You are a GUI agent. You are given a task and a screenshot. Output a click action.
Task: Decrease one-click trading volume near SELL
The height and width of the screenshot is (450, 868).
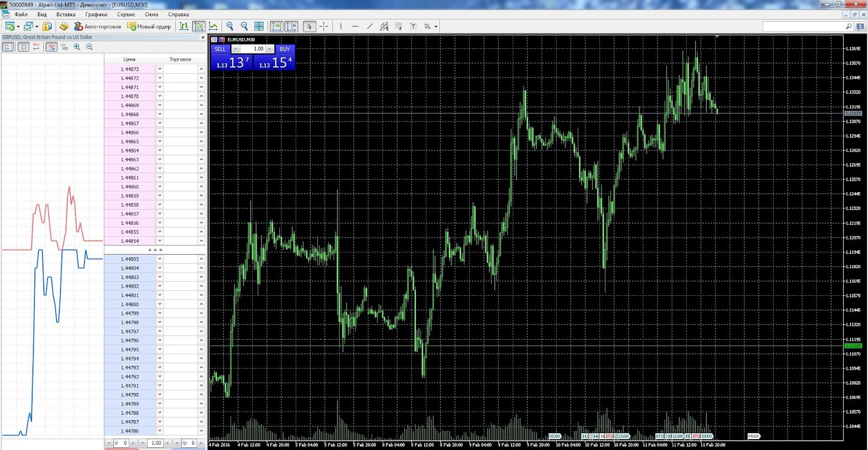coord(235,49)
